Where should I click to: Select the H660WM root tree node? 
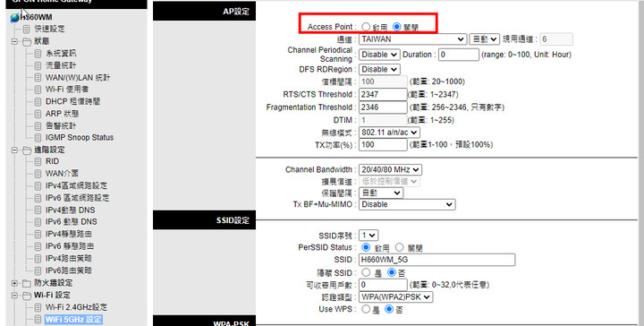click(x=36, y=18)
